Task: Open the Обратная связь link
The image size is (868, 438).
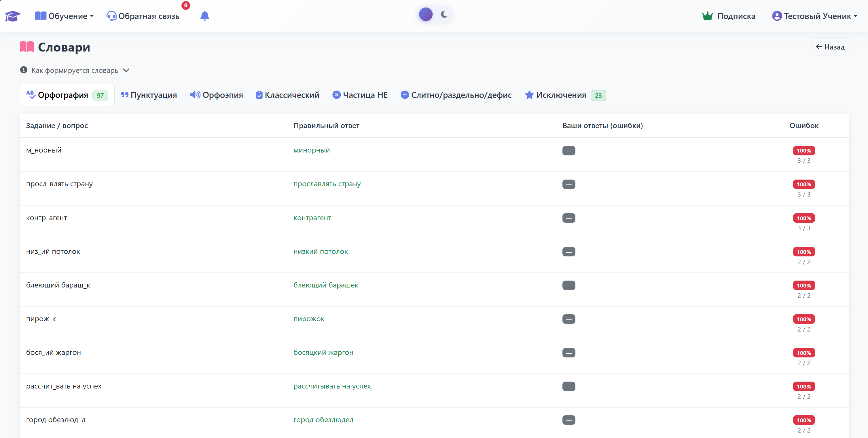Action: pyautogui.click(x=143, y=16)
